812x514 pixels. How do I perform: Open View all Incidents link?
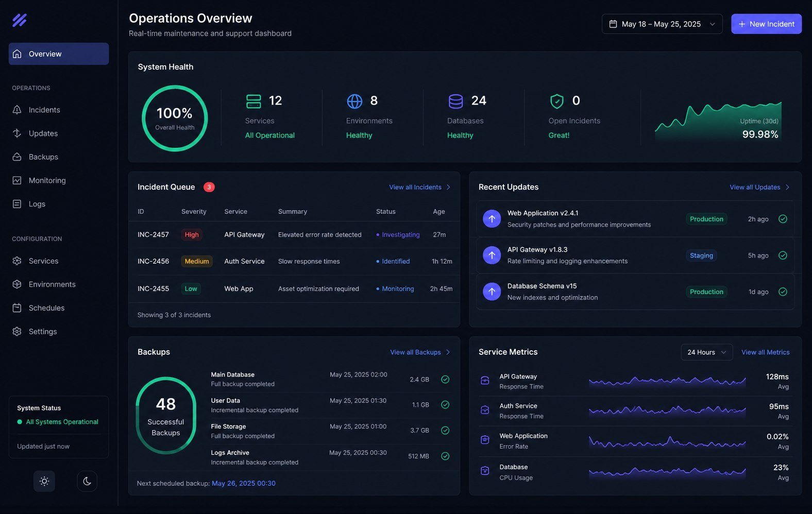(x=415, y=187)
